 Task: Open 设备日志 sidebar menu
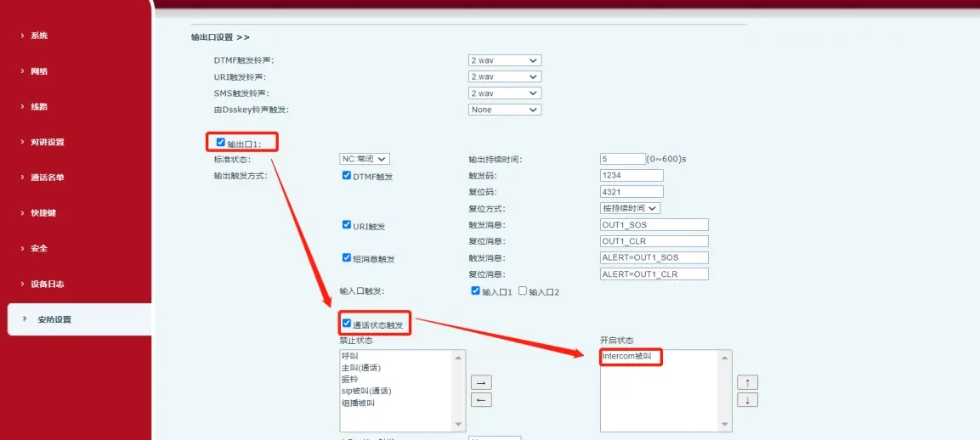(48, 284)
